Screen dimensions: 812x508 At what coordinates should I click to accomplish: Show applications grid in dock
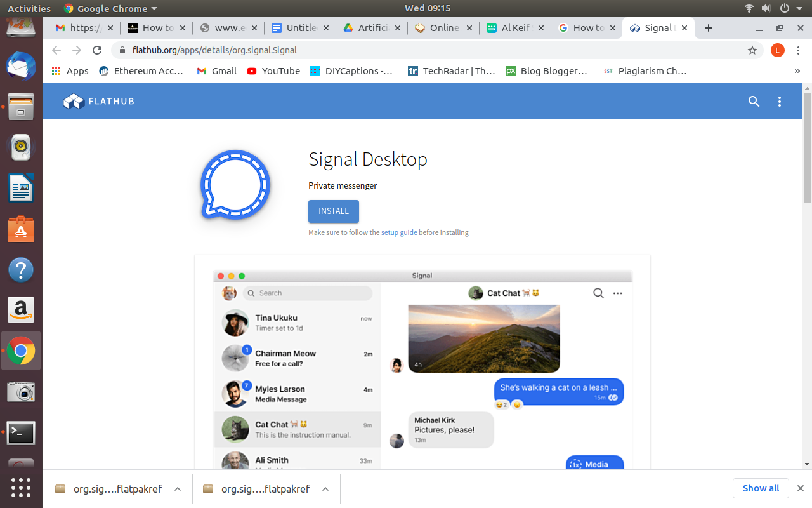(21, 487)
